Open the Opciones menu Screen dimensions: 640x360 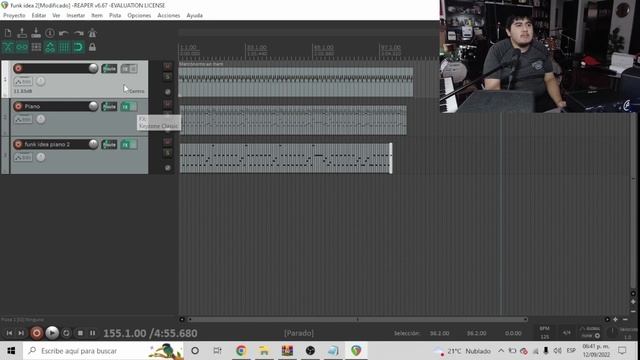click(139, 16)
